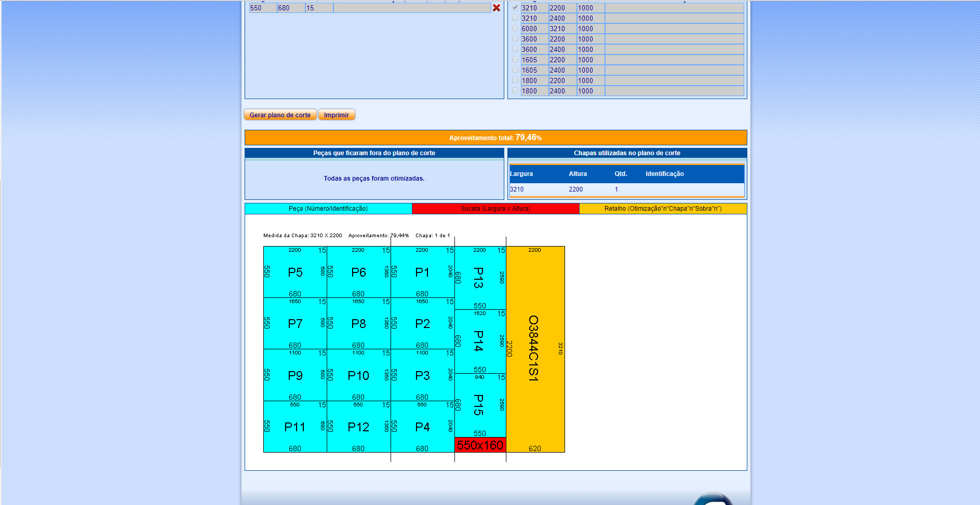980x505 pixels.
Task: Click the yellow Retalho legend swatch
Action: 663,209
